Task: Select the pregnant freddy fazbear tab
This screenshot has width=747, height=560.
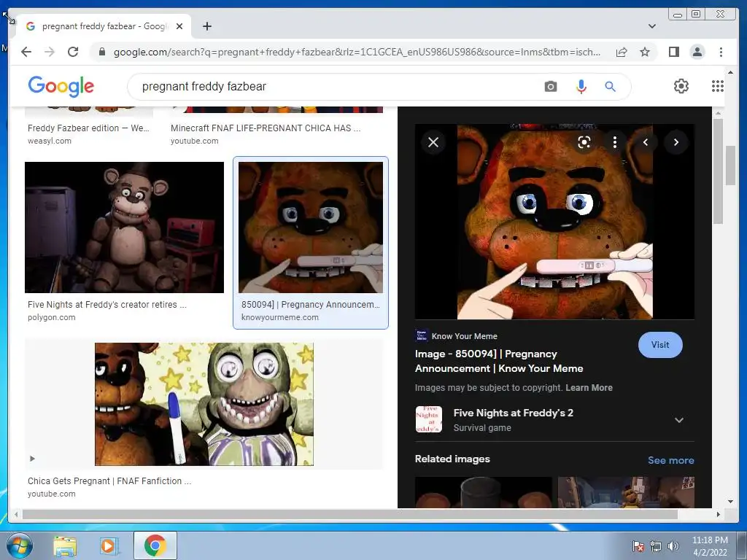Action: [x=102, y=26]
